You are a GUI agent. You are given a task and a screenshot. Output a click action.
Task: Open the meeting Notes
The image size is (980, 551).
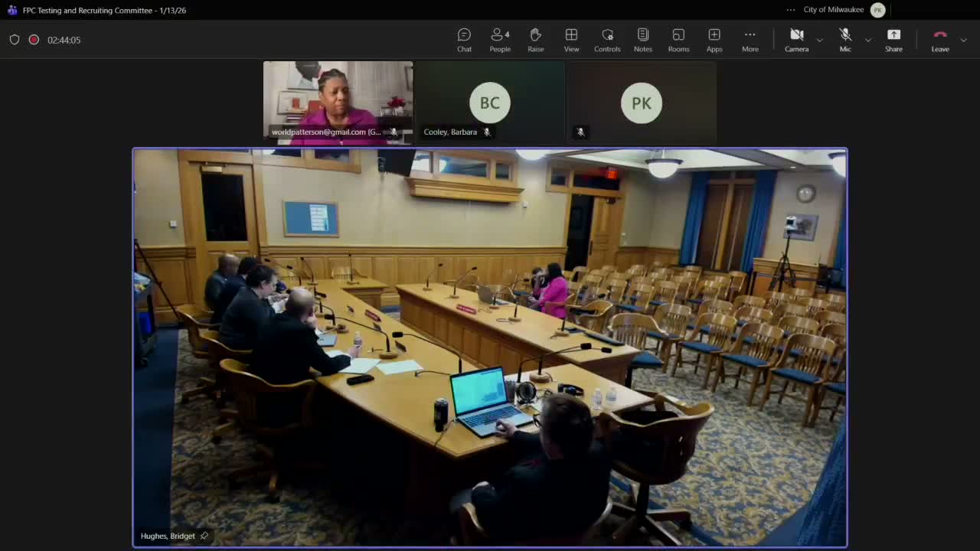coord(643,40)
